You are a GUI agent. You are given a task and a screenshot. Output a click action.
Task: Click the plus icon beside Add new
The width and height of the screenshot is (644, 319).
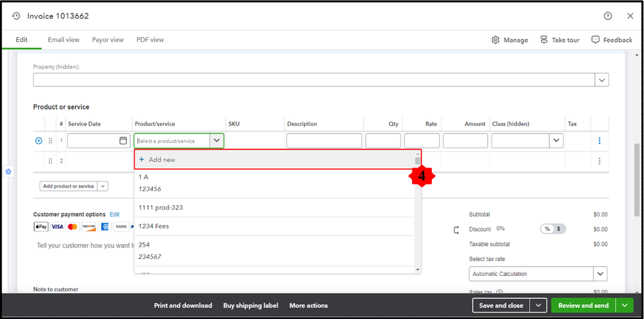coord(142,159)
